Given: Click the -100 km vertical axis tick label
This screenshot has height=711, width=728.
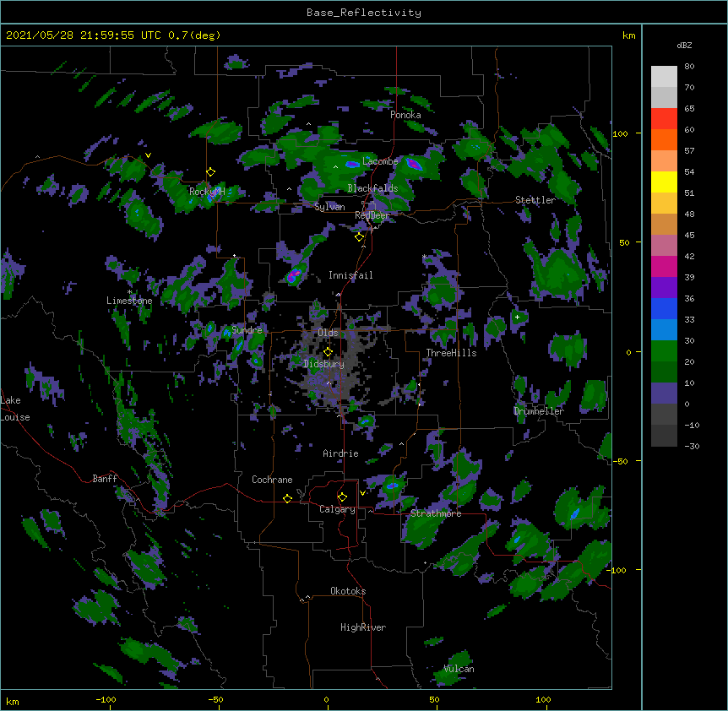Looking at the screenshot, I should coord(617,570).
